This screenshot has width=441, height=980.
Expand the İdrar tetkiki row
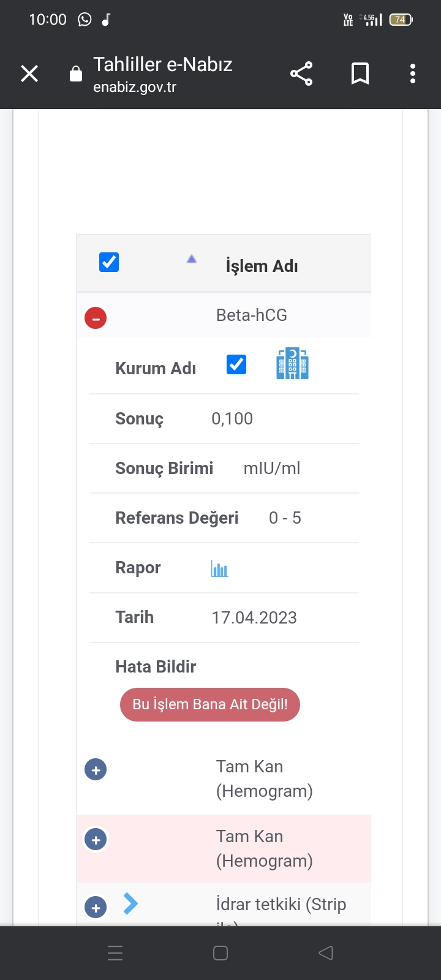96,907
